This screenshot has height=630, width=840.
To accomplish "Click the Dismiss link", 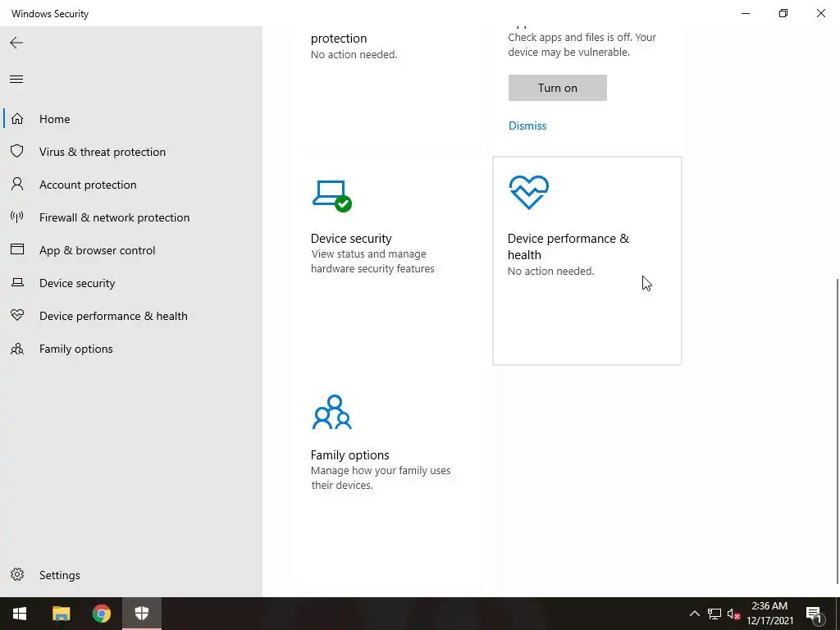I will pos(527,126).
